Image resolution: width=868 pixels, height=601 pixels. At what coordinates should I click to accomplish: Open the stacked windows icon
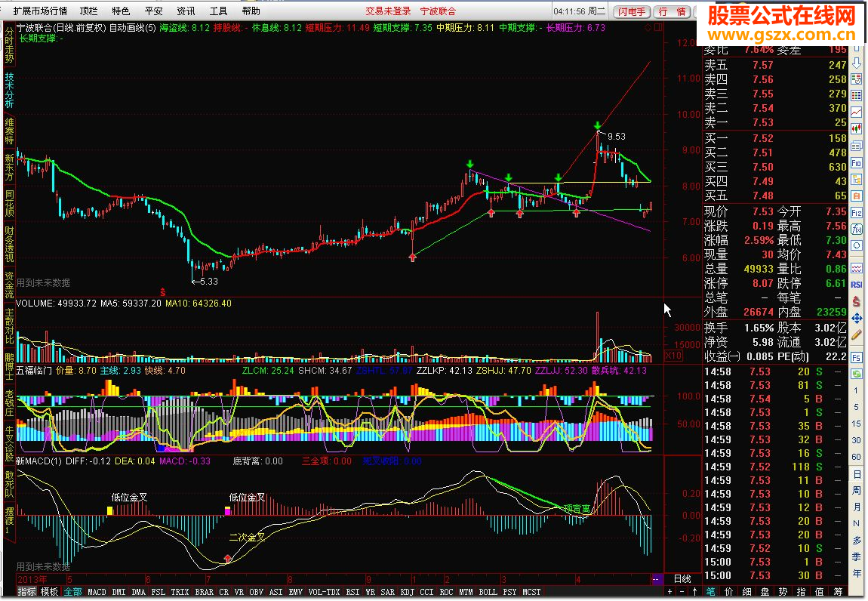pos(857,146)
